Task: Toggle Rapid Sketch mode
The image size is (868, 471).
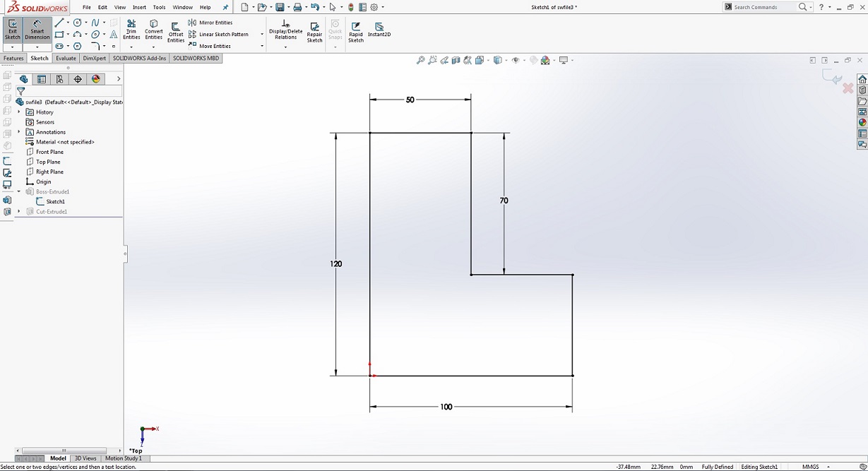Action: pyautogui.click(x=356, y=31)
